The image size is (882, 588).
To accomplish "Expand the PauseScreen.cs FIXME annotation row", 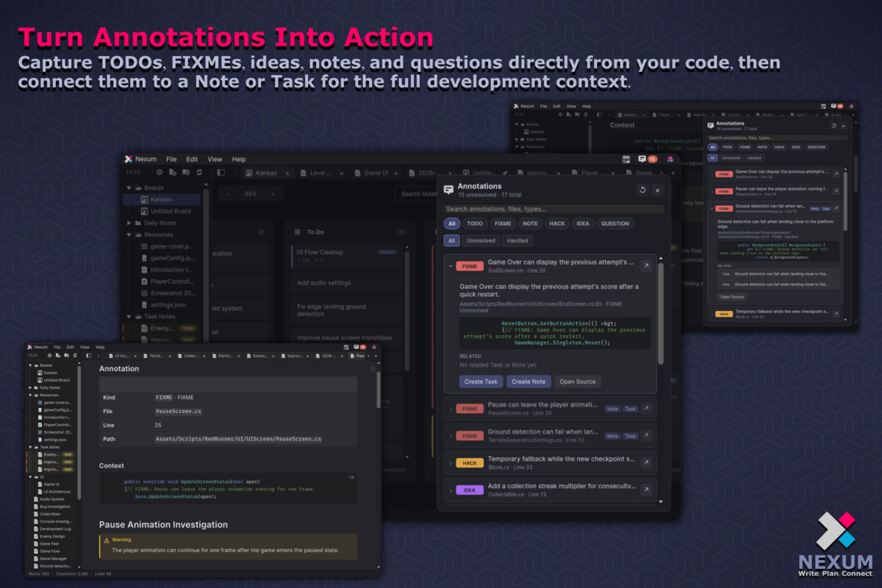I will [450, 409].
